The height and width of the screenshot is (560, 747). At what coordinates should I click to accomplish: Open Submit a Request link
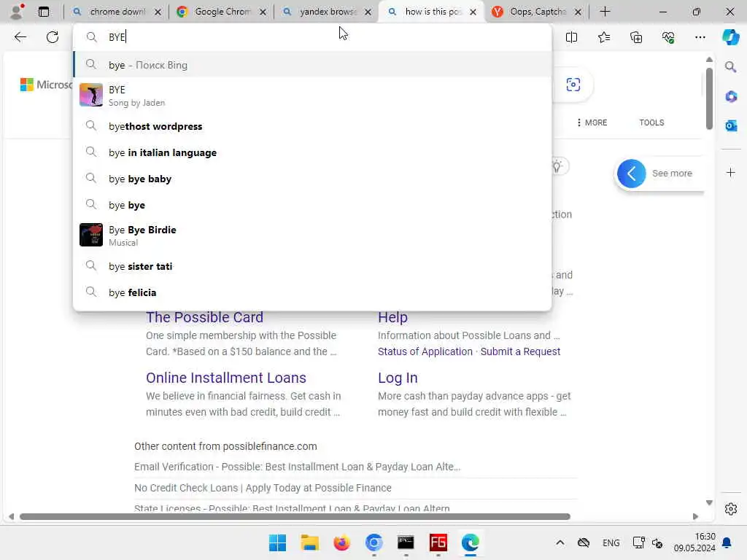click(x=520, y=351)
